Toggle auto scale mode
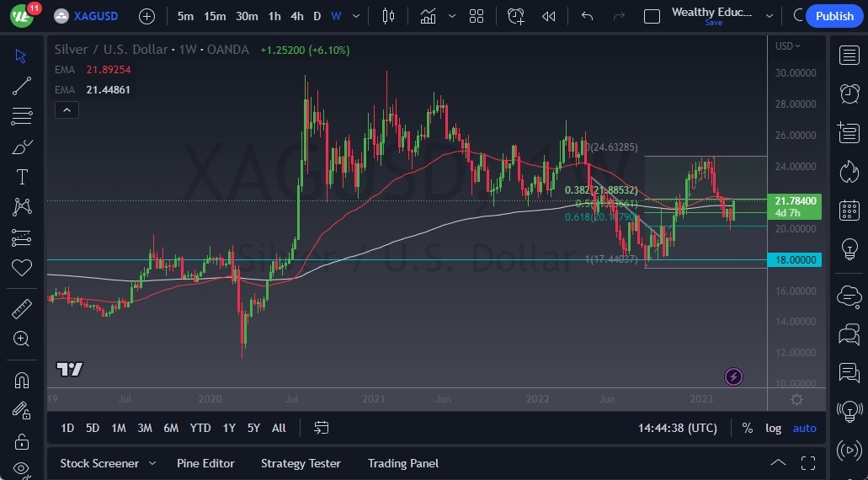Screen dimensions: 868x480 pyautogui.click(x=804, y=428)
